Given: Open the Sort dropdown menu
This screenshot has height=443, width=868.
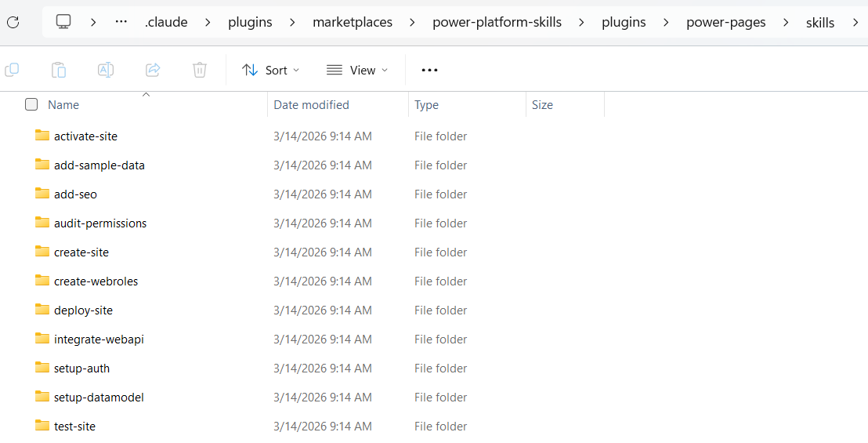Looking at the screenshot, I should [x=270, y=70].
